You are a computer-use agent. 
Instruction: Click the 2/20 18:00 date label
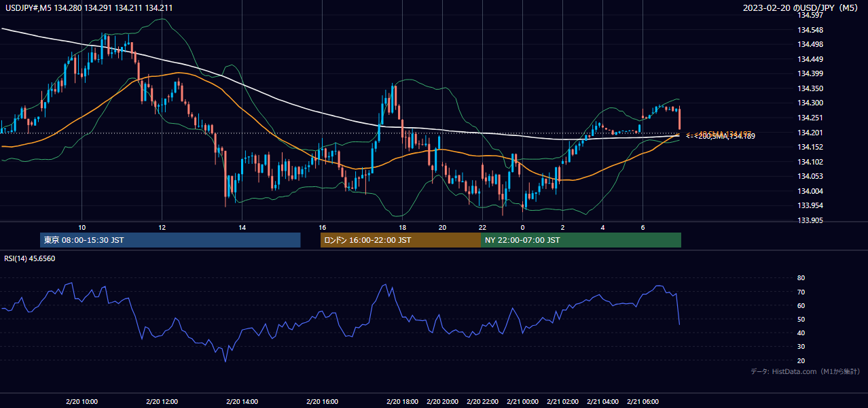(x=402, y=402)
